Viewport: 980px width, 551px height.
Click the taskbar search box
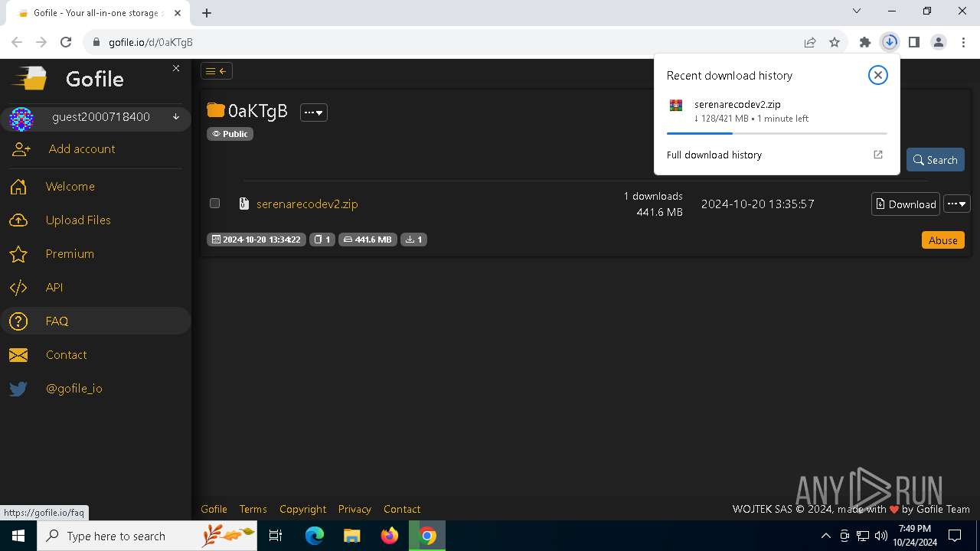tap(147, 536)
